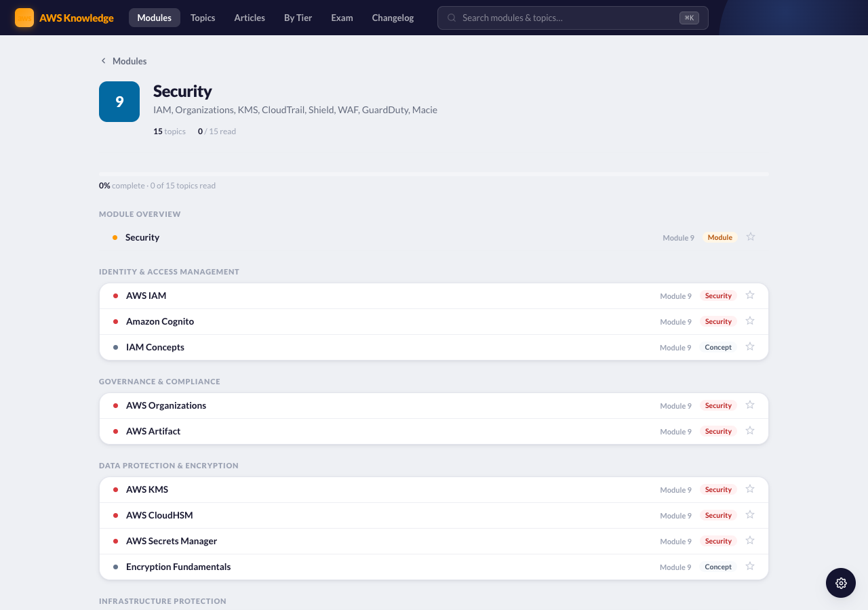
Task: Click the ⌘K shortcut badge
Action: pos(689,18)
